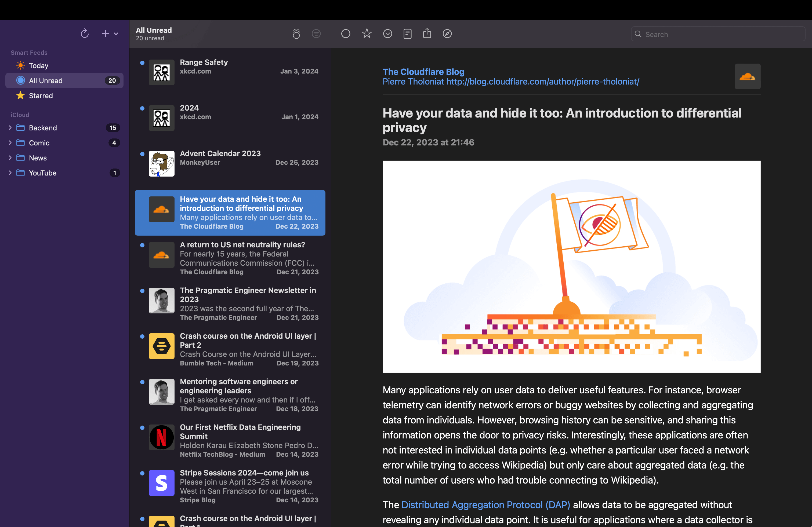Open Pierre Tholoniat author link

[x=511, y=82]
